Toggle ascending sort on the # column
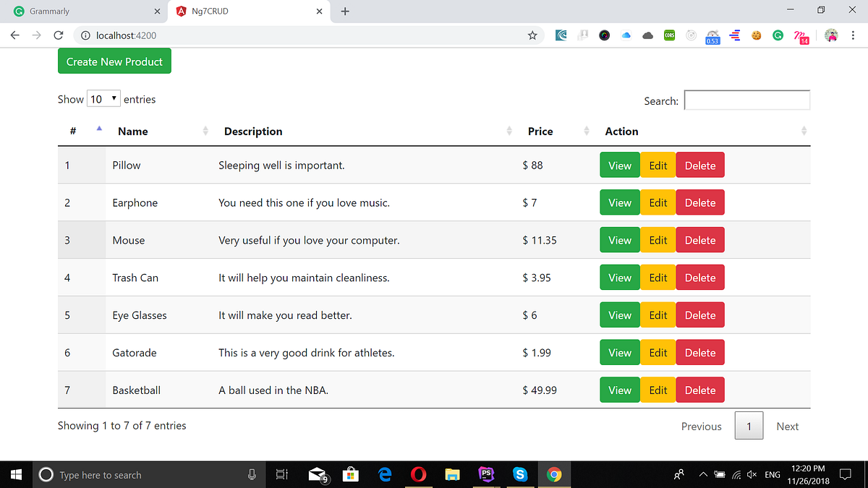Screen dimensions: 868x488 point(99,127)
